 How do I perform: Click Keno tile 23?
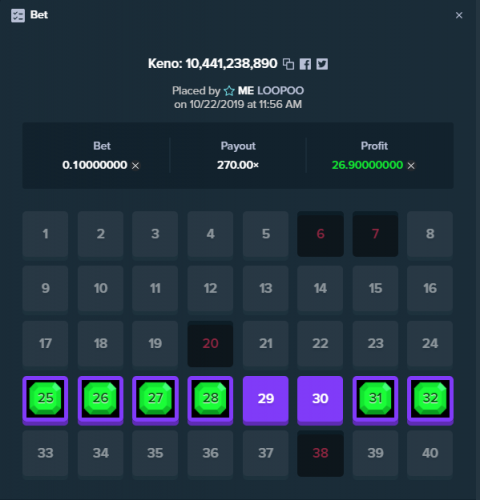(375, 344)
